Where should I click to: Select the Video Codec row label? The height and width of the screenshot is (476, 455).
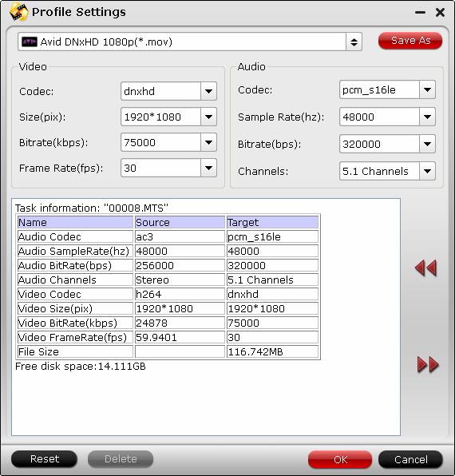click(x=75, y=294)
